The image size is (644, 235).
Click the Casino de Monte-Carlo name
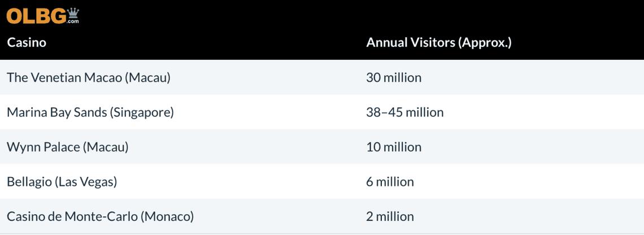point(100,216)
